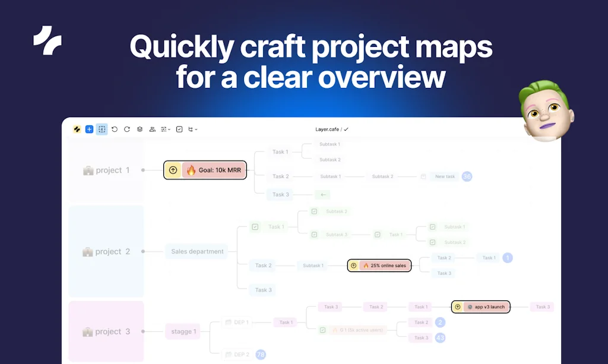Select the 25% online sales label

[x=388, y=265]
